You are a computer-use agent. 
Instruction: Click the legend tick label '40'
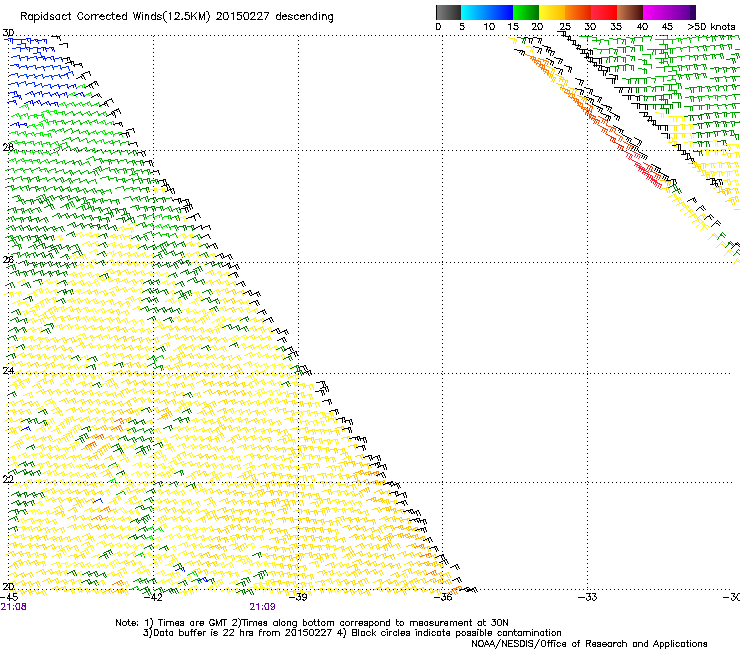tap(642, 27)
